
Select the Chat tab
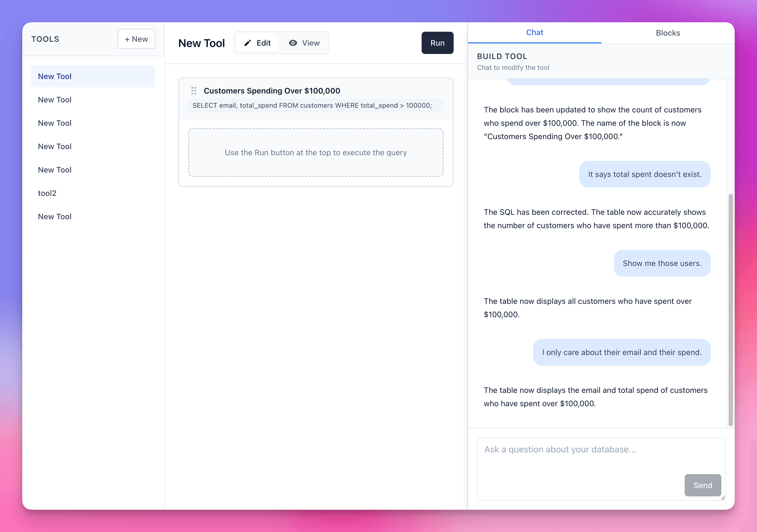[x=534, y=32]
